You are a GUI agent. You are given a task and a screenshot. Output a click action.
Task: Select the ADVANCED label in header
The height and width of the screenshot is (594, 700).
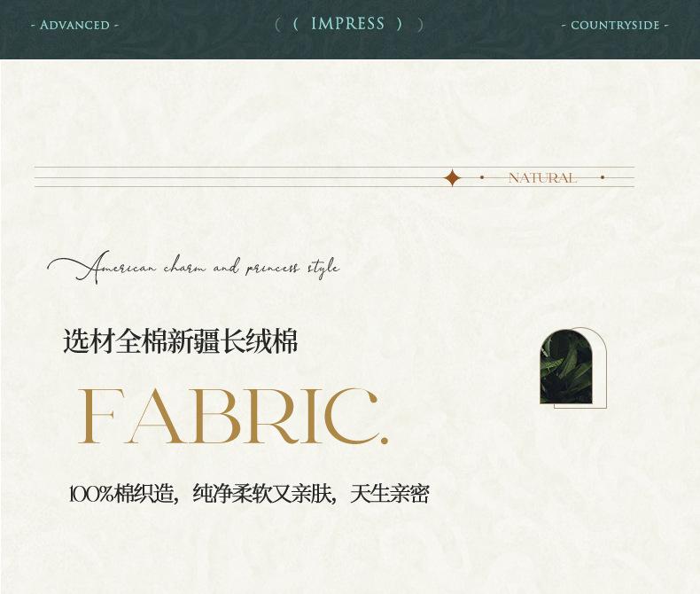click(x=74, y=25)
